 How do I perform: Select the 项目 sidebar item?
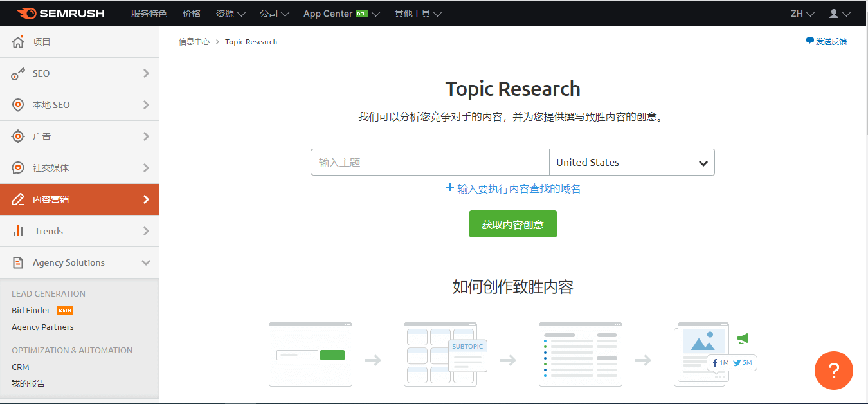(80, 42)
